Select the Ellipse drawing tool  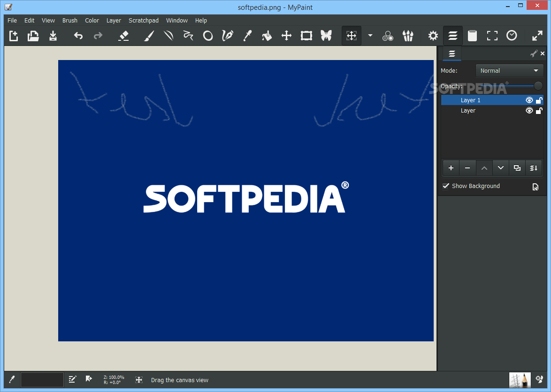[208, 36]
